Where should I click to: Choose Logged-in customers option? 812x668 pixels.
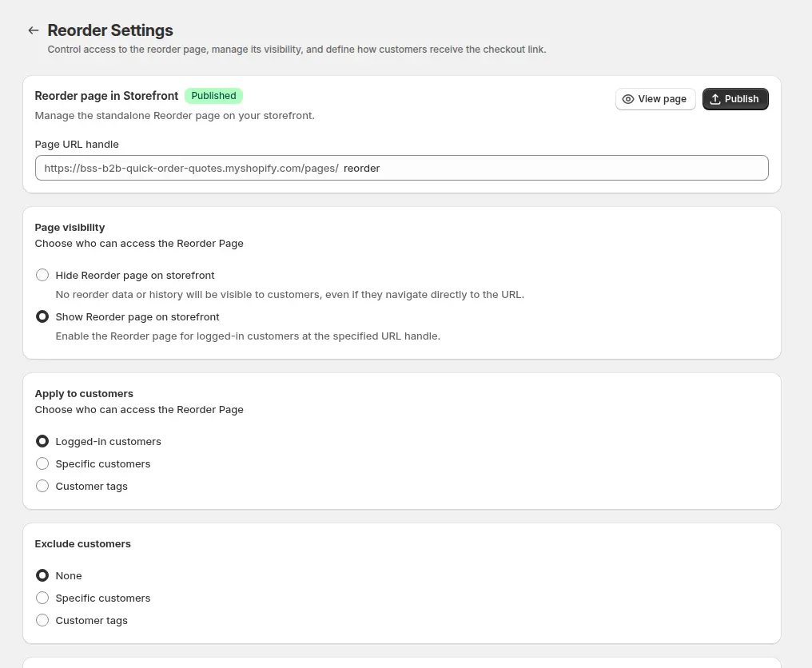pos(42,441)
